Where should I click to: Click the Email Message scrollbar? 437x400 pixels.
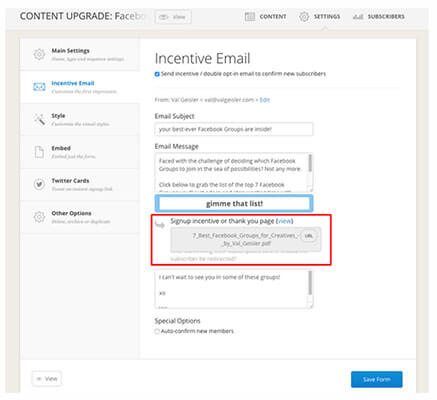310,163
